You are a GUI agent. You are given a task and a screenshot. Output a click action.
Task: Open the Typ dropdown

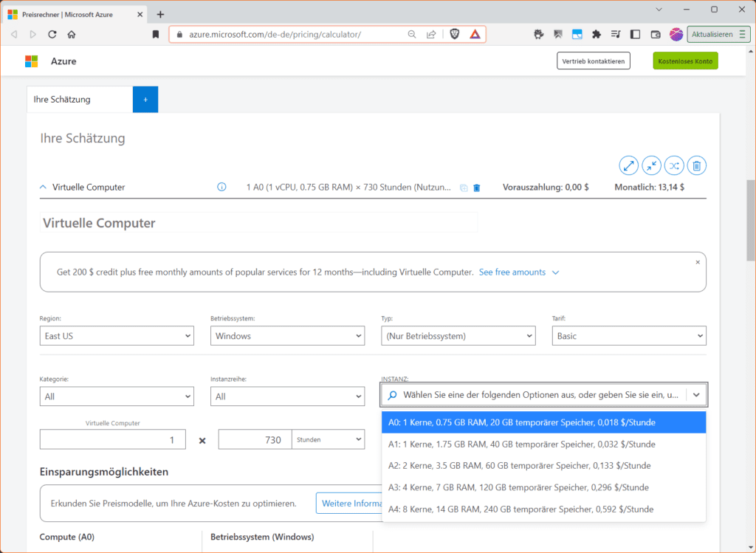tap(458, 336)
